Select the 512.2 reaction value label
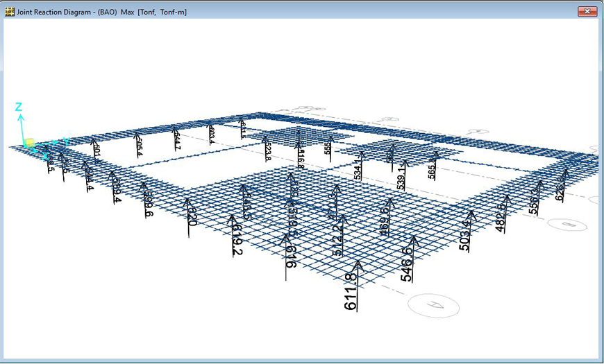The height and width of the screenshot is (364, 604). (x=338, y=240)
